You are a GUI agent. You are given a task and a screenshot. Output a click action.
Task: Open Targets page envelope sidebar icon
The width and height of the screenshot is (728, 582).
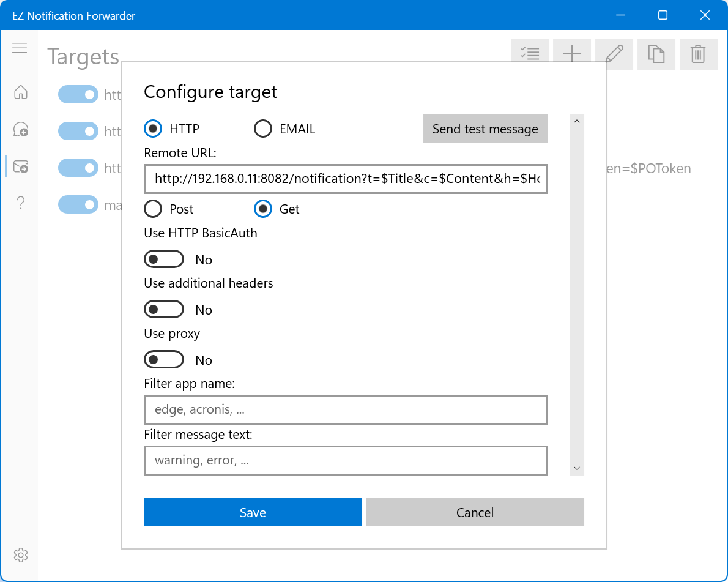[20, 166]
